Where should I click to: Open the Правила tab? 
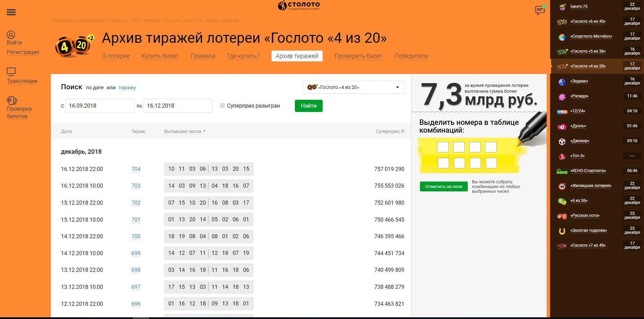[x=203, y=56]
